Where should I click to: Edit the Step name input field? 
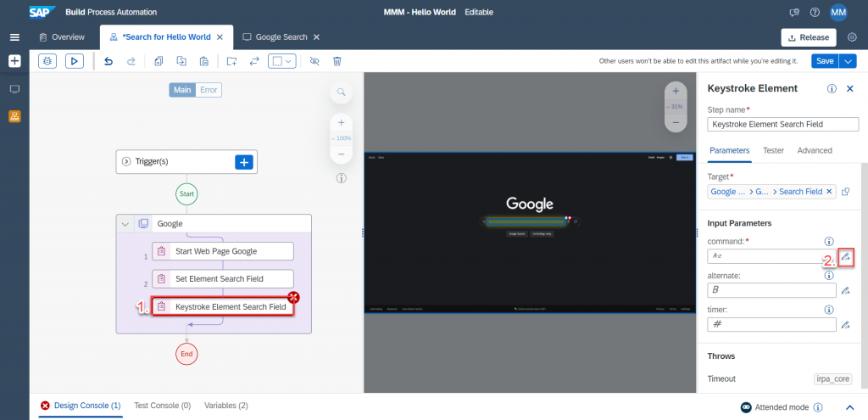[783, 125]
